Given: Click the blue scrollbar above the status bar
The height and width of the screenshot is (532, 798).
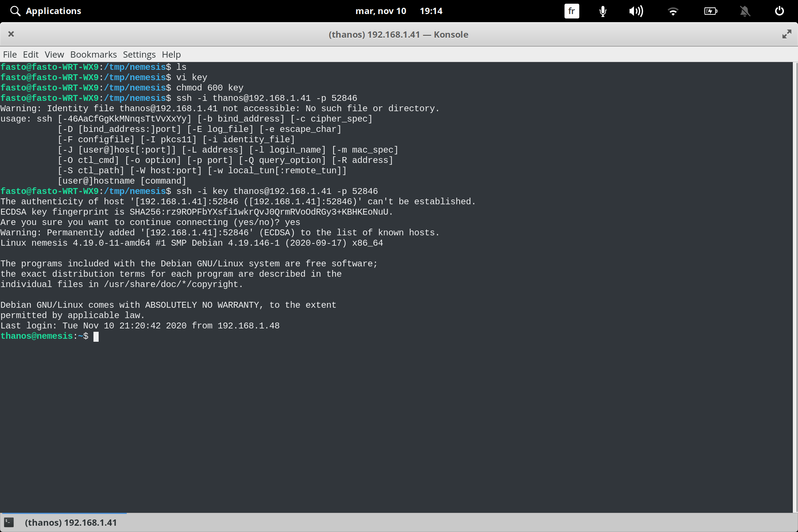Looking at the screenshot, I should (64, 513).
